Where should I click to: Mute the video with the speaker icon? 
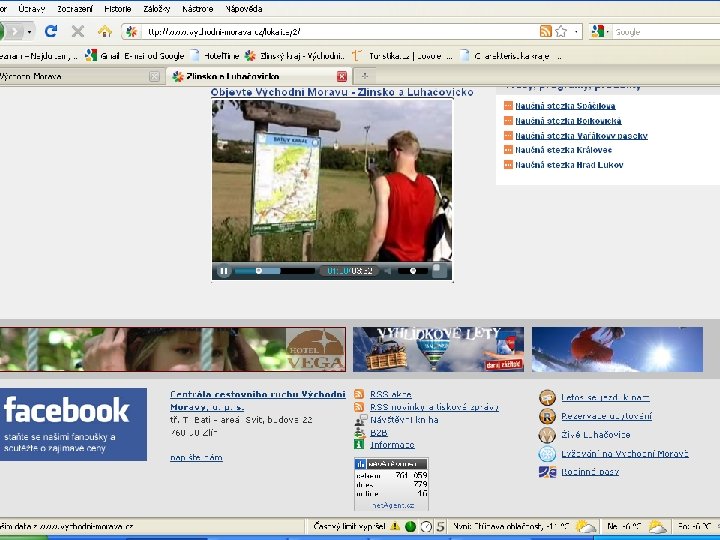(388, 271)
